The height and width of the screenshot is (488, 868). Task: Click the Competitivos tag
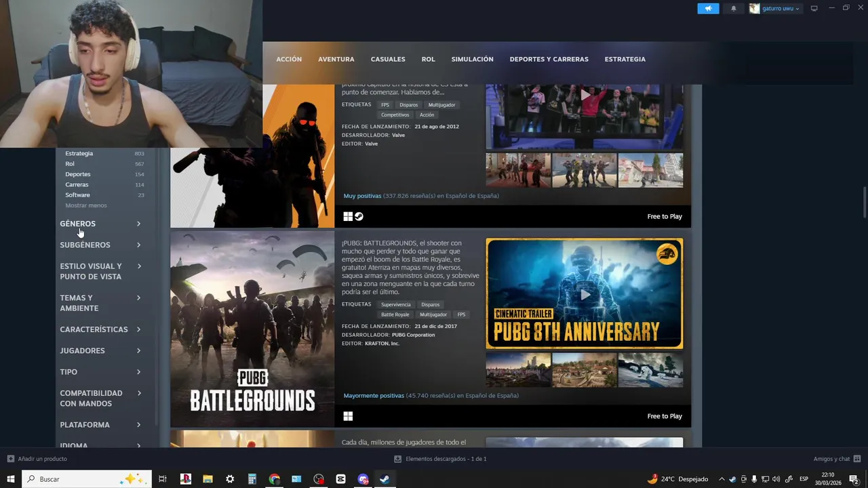[395, 115]
